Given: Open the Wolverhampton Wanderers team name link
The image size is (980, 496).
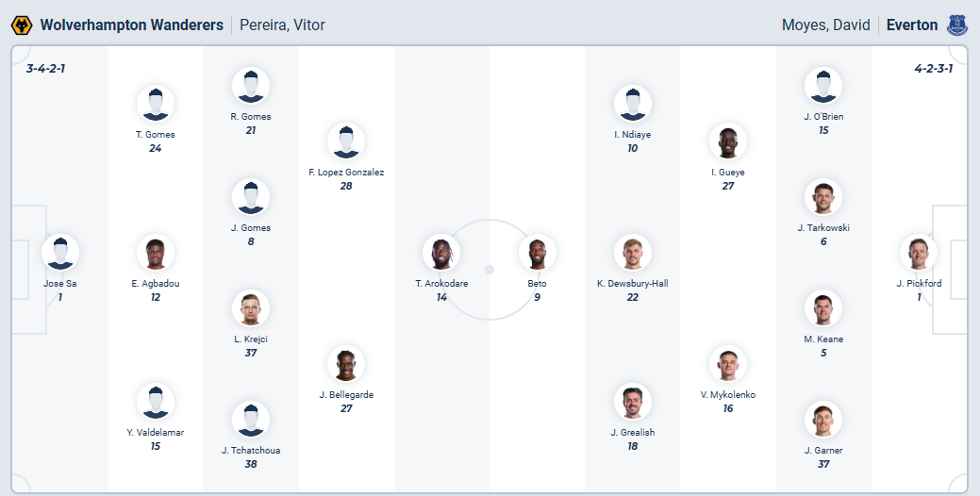Looking at the screenshot, I should click(132, 25).
